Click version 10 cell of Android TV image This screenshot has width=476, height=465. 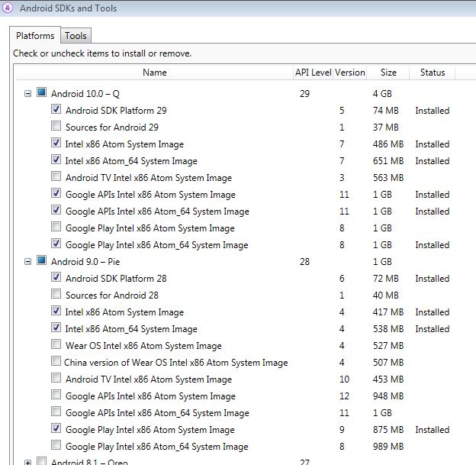[x=344, y=379]
